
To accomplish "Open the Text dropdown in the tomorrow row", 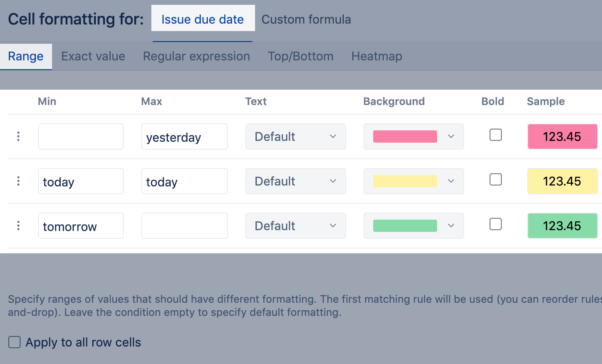I will [x=295, y=226].
